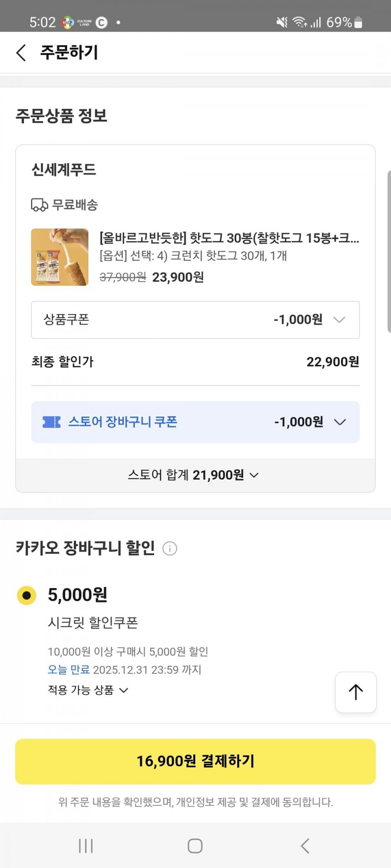Screen dimensions: 391x868
Task: Open the hot dog product thumbnail
Action: (60, 257)
